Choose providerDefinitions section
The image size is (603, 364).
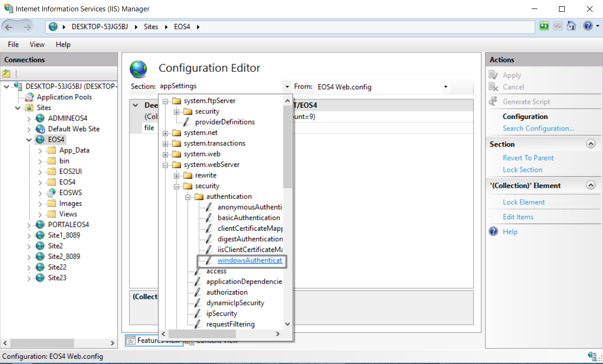coord(225,122)
